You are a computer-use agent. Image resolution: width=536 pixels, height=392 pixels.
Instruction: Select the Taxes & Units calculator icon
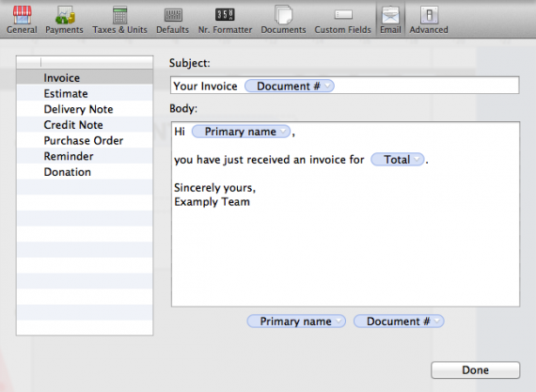tap(119, 15)
